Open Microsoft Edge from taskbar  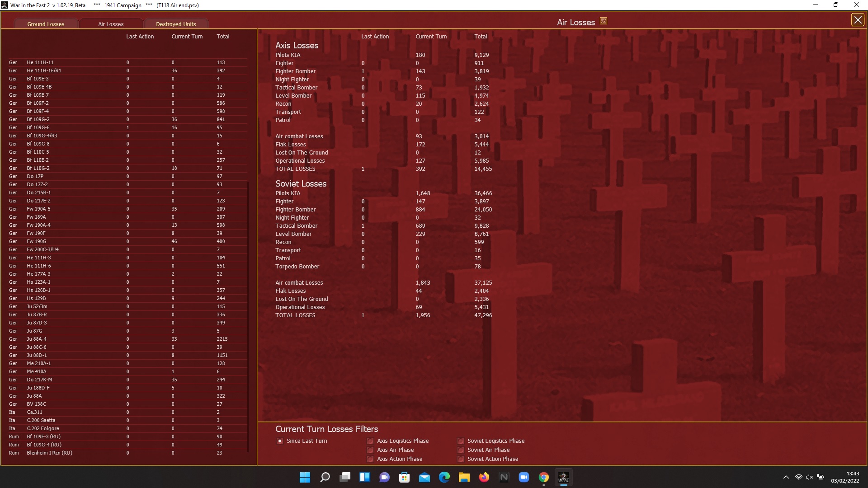point(444,477)
